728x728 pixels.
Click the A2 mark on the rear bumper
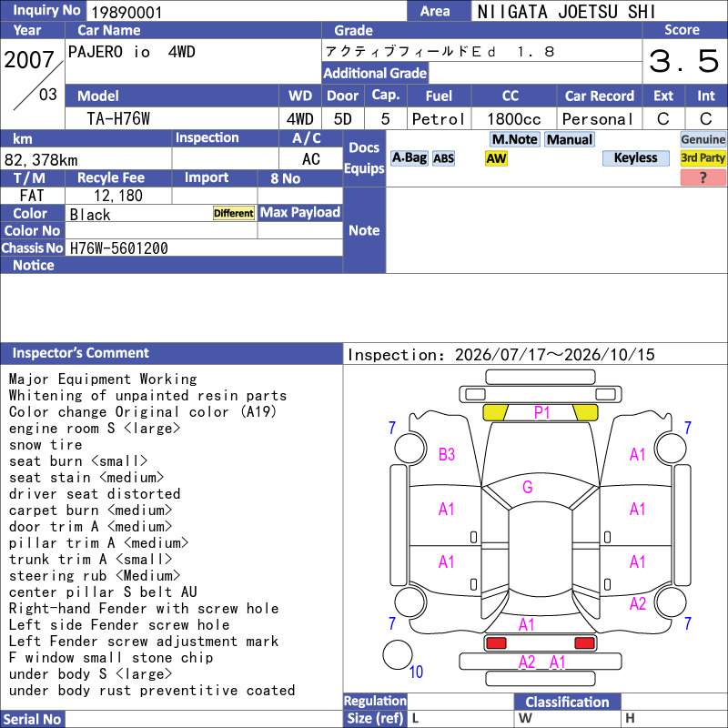[527, 662]
